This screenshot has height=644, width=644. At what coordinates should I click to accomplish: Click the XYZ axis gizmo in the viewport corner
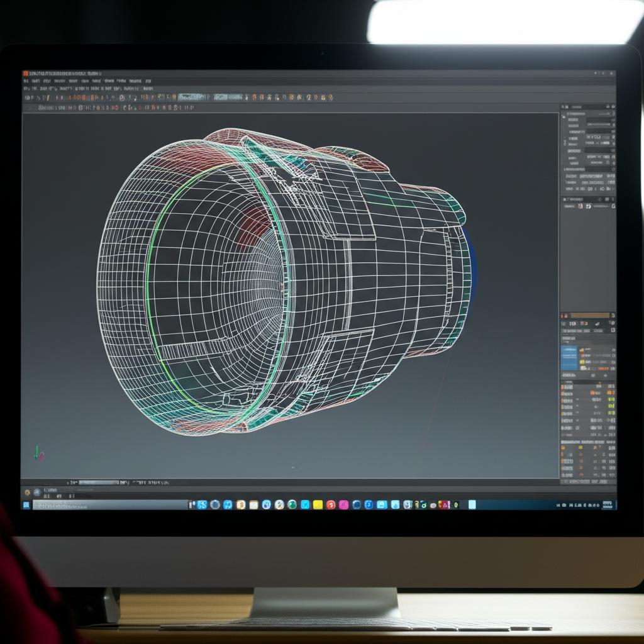coord(37,452)
